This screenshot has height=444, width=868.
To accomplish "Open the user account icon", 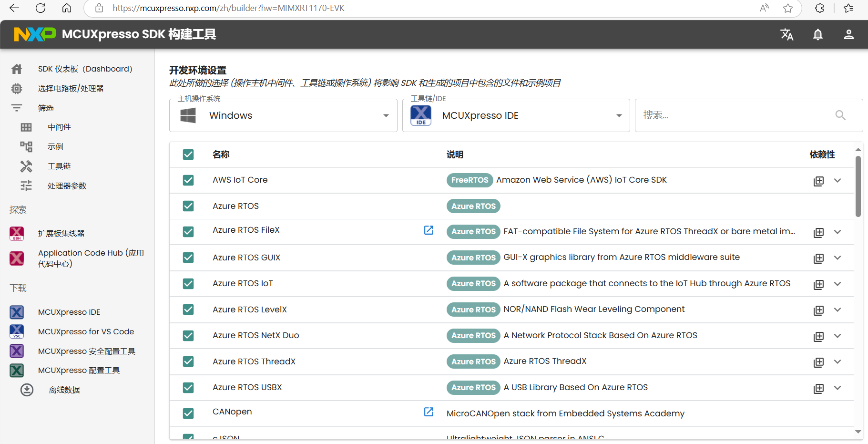I will (849, 34).
